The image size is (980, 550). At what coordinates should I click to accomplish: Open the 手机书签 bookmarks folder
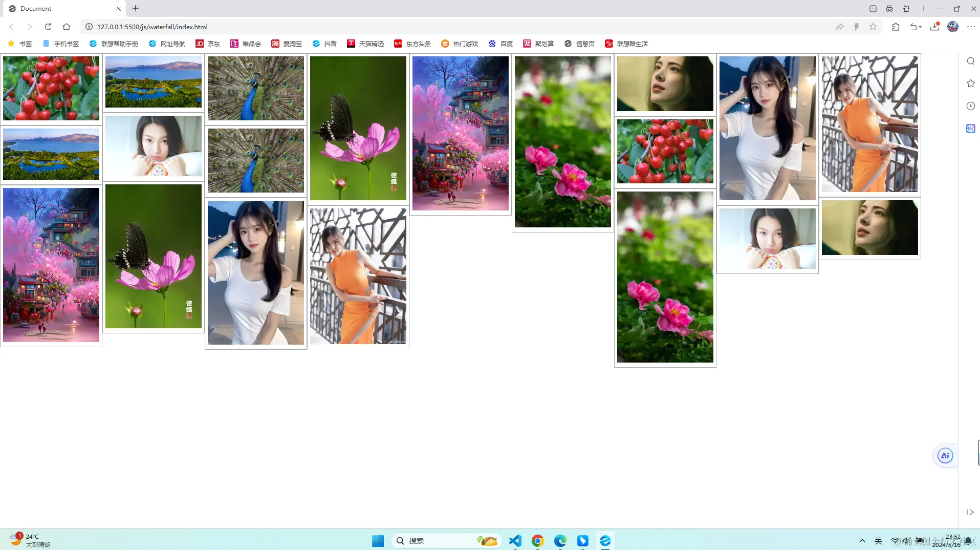(x=61, y=44)
